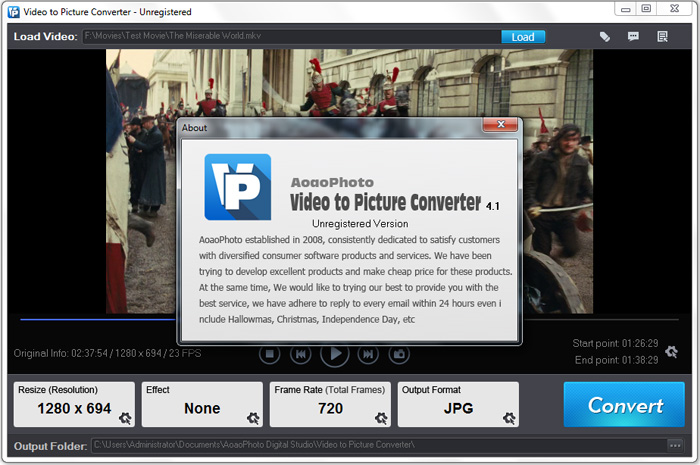Select the 720 total frames value

(330, 408)
